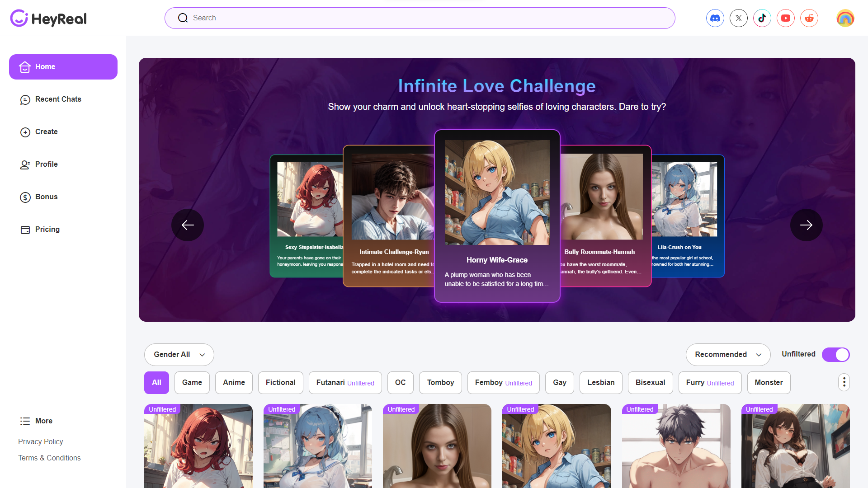This screenshot has height=488, width=868.
Task: Click the Pricing card icon
Action: [x=25, y=230]
